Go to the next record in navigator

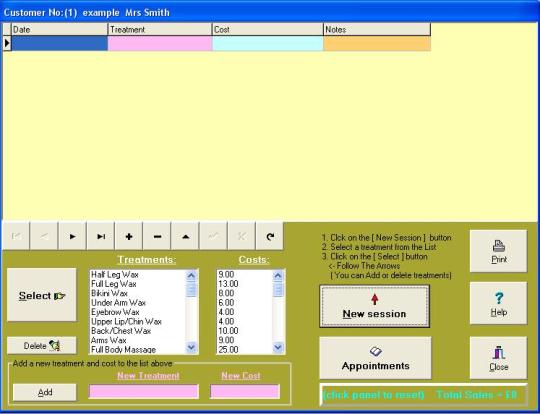pos(72,236)
